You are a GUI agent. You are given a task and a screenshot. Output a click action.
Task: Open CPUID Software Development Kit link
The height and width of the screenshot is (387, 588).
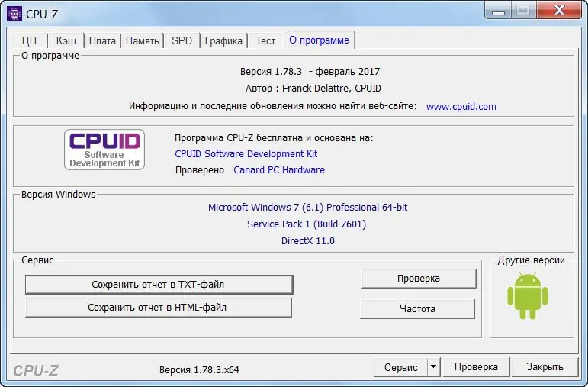pos(246,154)
